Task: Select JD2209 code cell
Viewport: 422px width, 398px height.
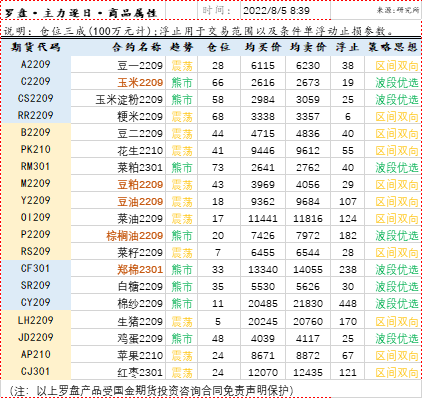Action: (36, 337)
